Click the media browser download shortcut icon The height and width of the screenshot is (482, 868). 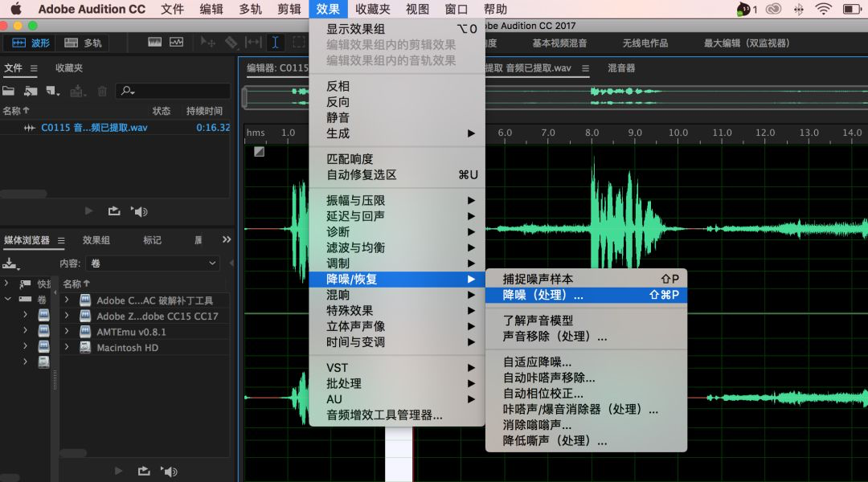point(10,263)
